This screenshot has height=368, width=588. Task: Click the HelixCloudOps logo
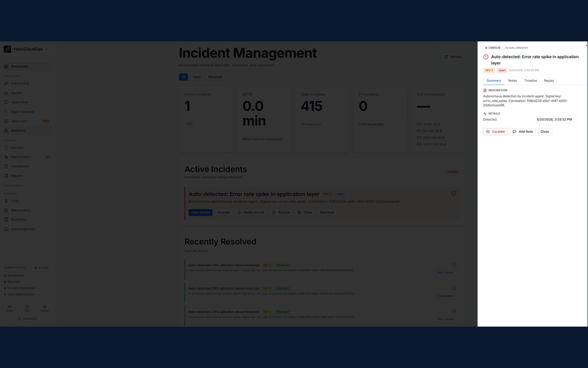point(7,49)
